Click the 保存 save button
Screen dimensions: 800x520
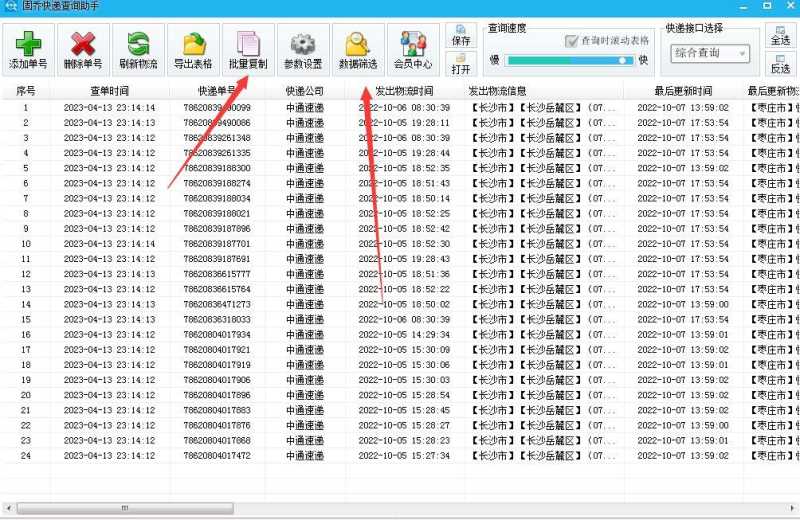461,35
